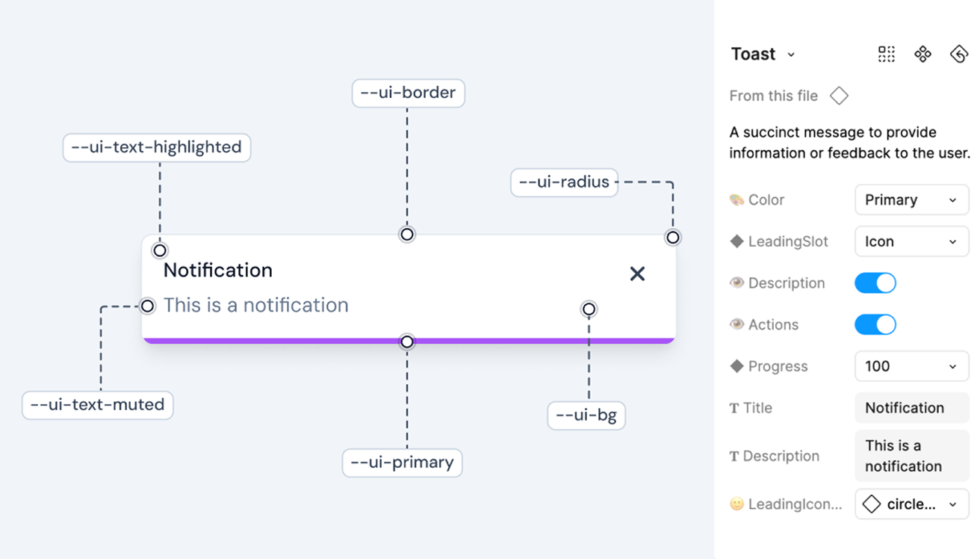Screen dimensions: 980x559
Task: Click the diamond icon next to From this file
Action: [839, 96]
